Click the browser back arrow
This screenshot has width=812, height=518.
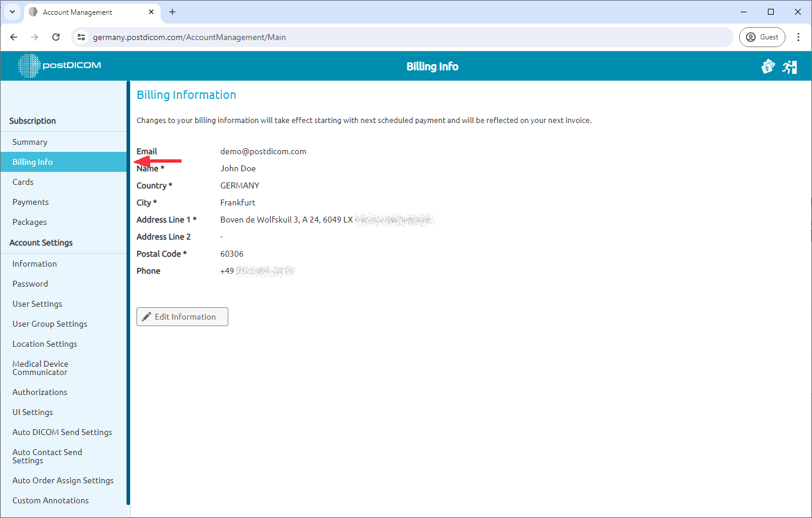pyautogui.click(x=14, y=36)
